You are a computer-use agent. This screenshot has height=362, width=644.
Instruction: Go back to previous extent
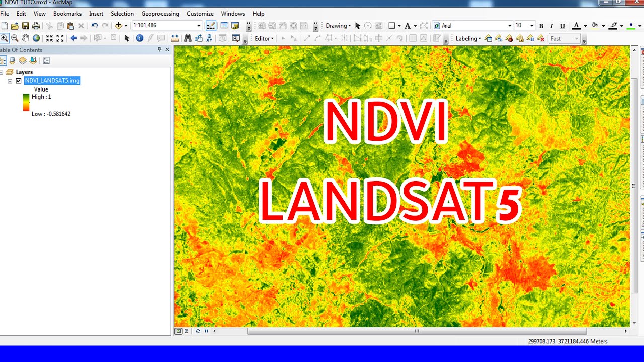tap(73, 38)
